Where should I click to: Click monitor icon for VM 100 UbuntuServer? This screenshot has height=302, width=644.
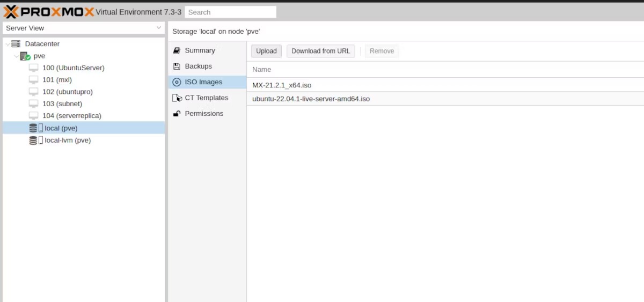click(34, 68)
